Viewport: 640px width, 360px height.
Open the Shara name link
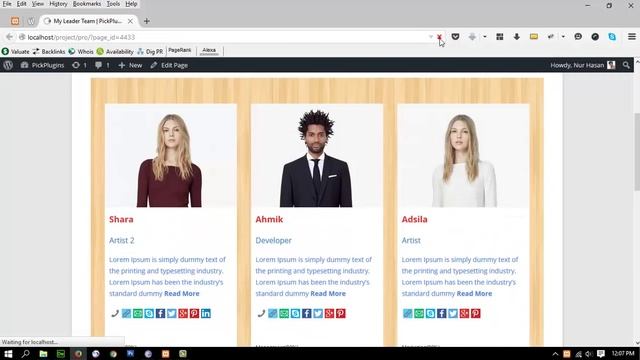tap(121, 219)
